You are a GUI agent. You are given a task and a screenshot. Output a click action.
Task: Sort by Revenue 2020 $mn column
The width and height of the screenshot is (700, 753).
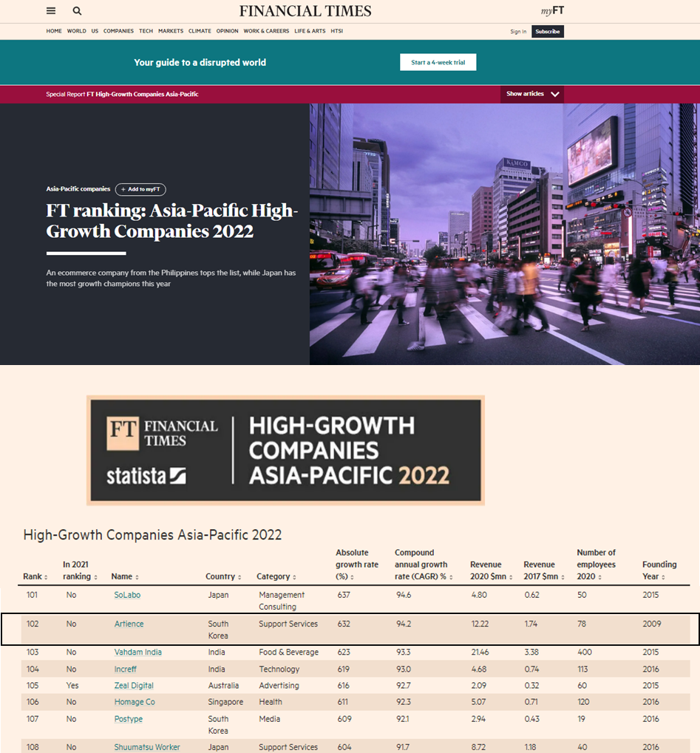coord(492,570)
